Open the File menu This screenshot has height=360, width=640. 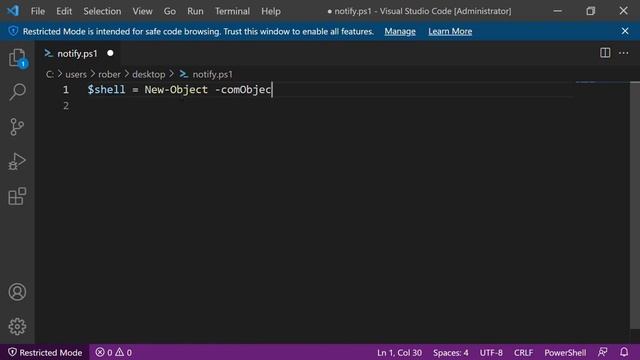click(x=38, y=11)
